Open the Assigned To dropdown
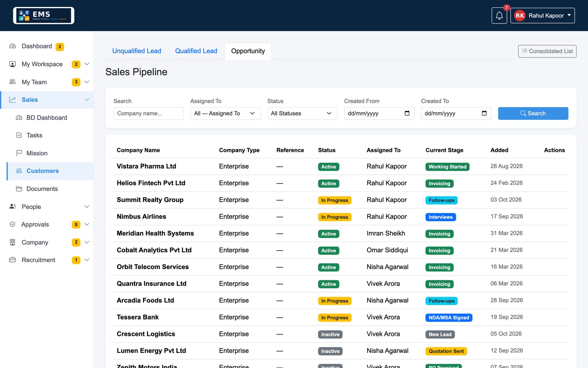The image size is (588, 368). coord(225,113)
